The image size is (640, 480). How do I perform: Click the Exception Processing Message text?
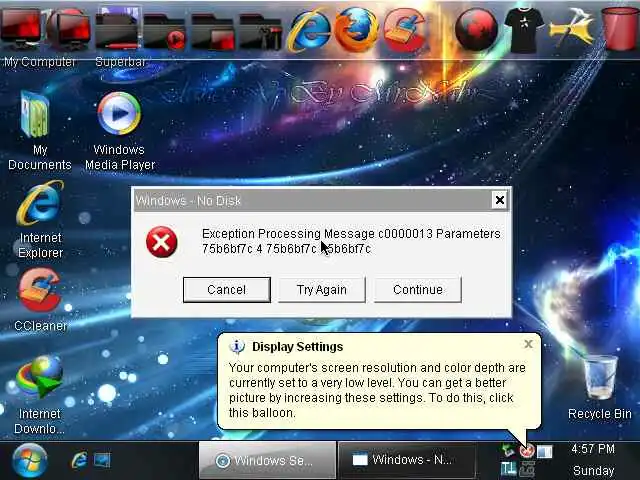tap(351, 241)
